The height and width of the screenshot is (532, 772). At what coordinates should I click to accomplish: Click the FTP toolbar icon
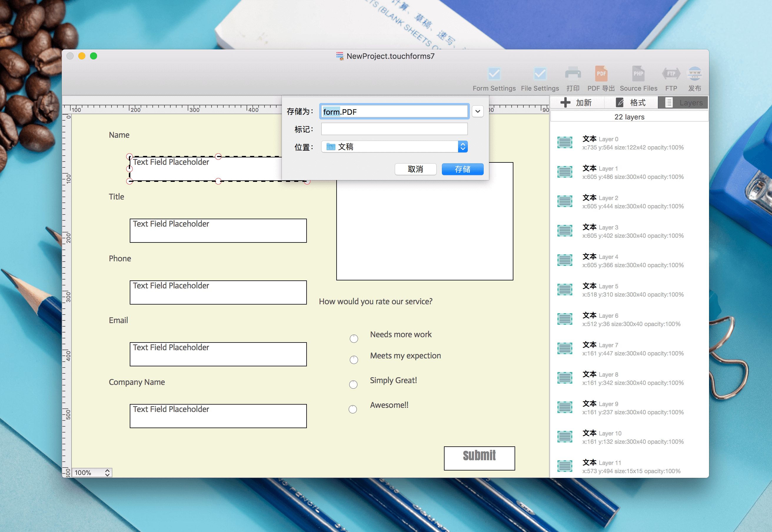click(671, 74)
